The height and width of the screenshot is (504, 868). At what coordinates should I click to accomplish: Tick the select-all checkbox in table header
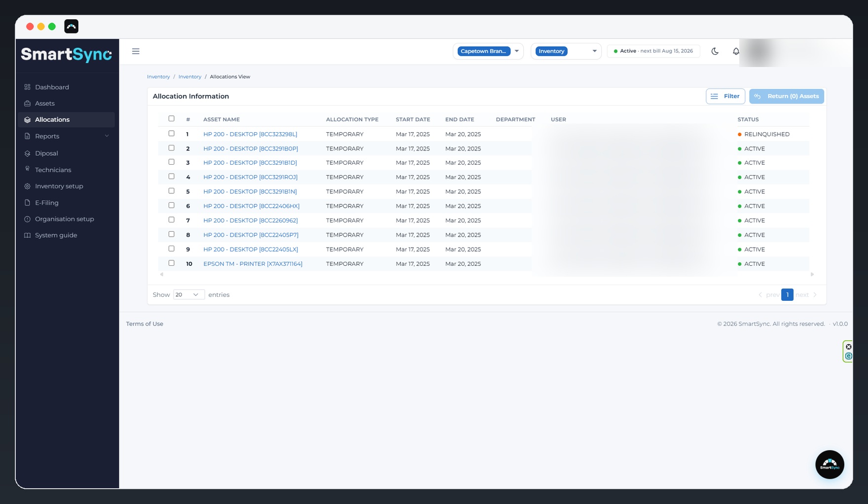pyautogui.click(x=172, y=118)
